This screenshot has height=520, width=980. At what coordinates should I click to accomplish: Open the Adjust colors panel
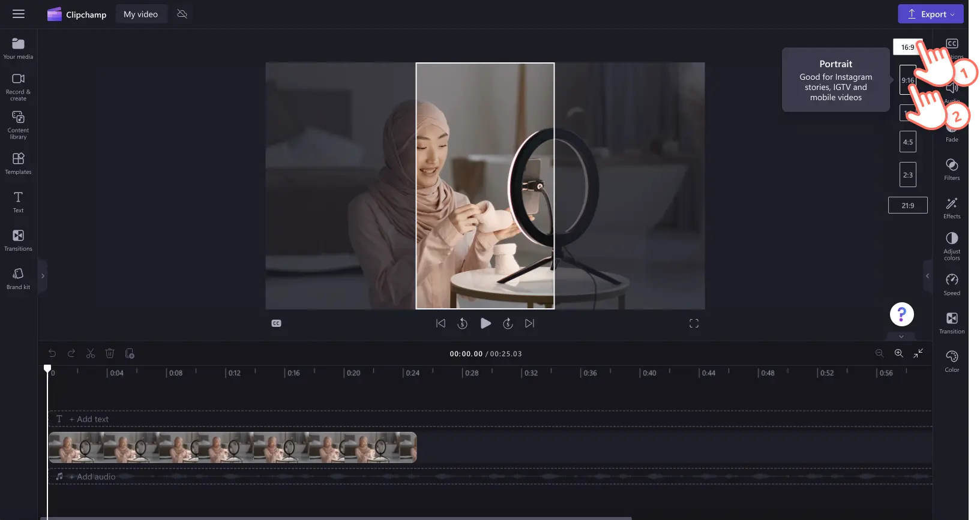(x=952, y=247)
